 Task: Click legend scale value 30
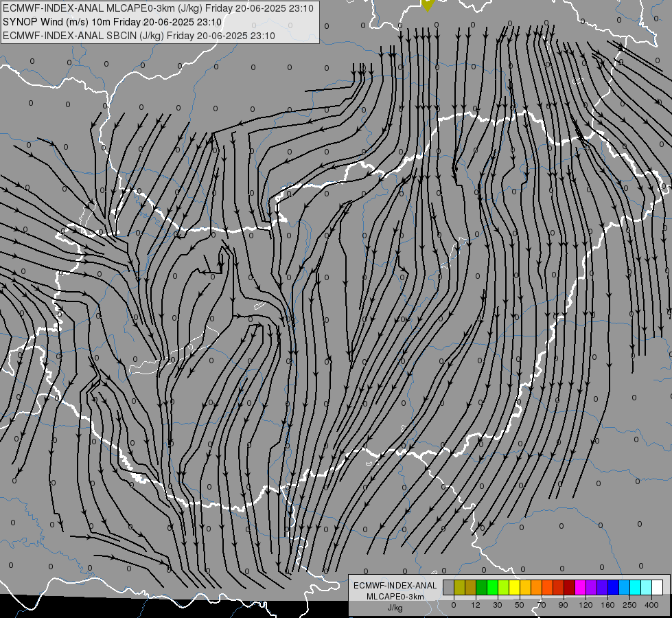(498, 605)
